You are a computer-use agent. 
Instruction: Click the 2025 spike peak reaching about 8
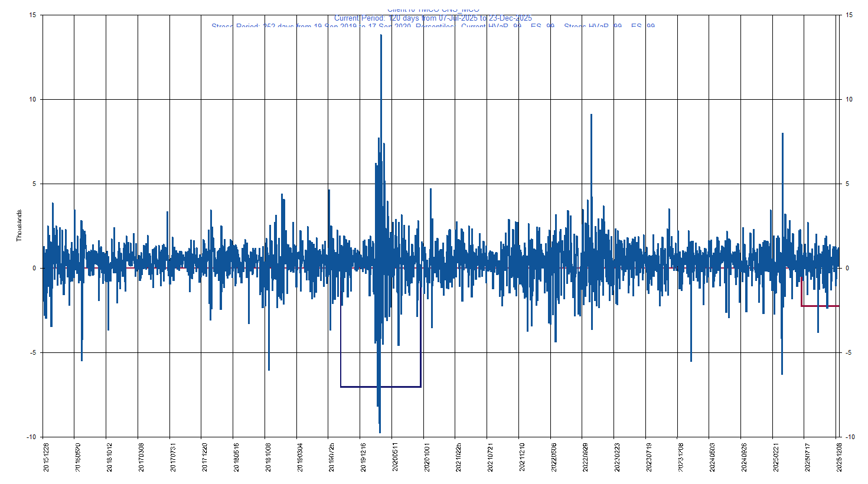(782, 134)
